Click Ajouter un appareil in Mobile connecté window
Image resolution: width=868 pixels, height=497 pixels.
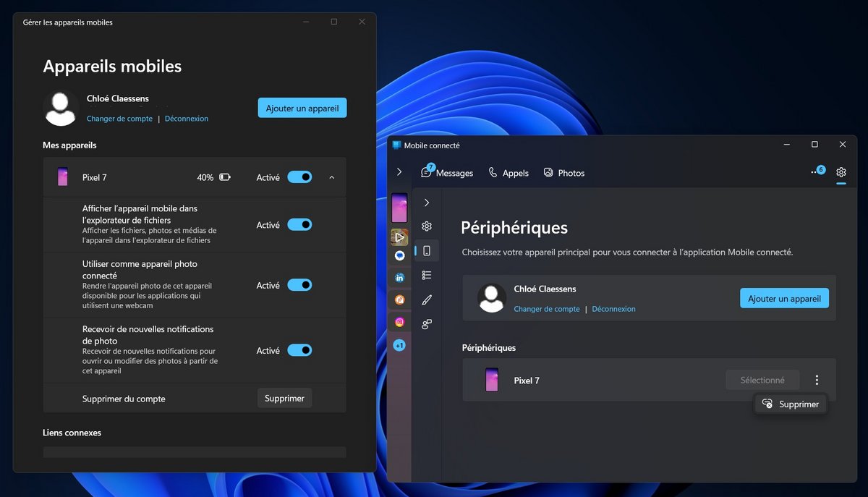[x=784, y=299]
